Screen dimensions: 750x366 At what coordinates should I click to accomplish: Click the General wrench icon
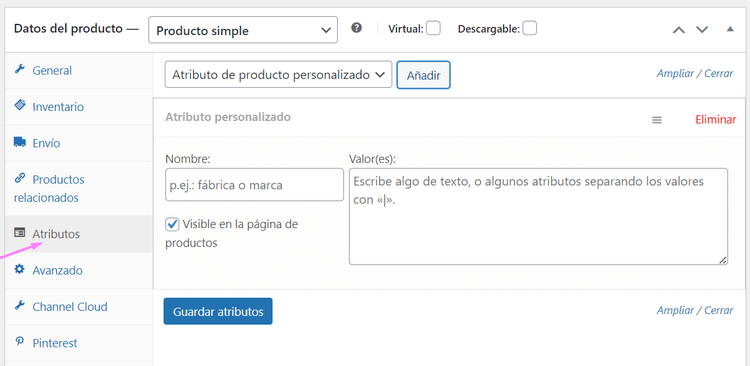coord(20,69)
